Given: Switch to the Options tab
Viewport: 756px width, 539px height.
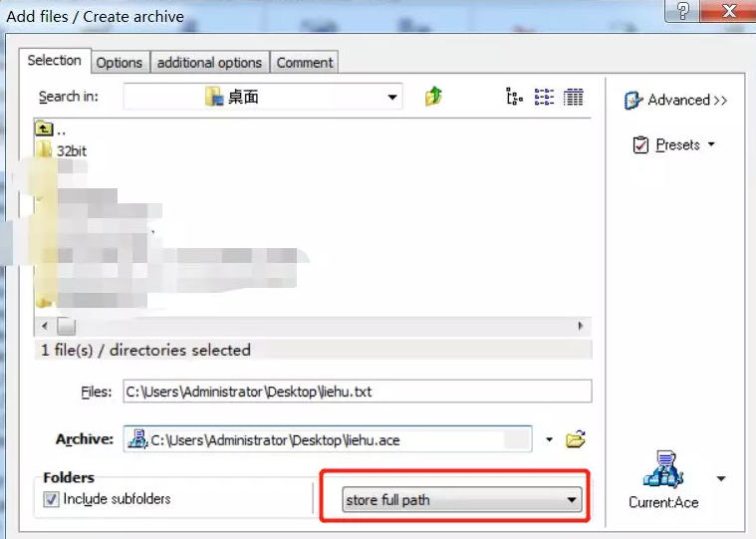Looking at the screenshot, I should [120, 62].
